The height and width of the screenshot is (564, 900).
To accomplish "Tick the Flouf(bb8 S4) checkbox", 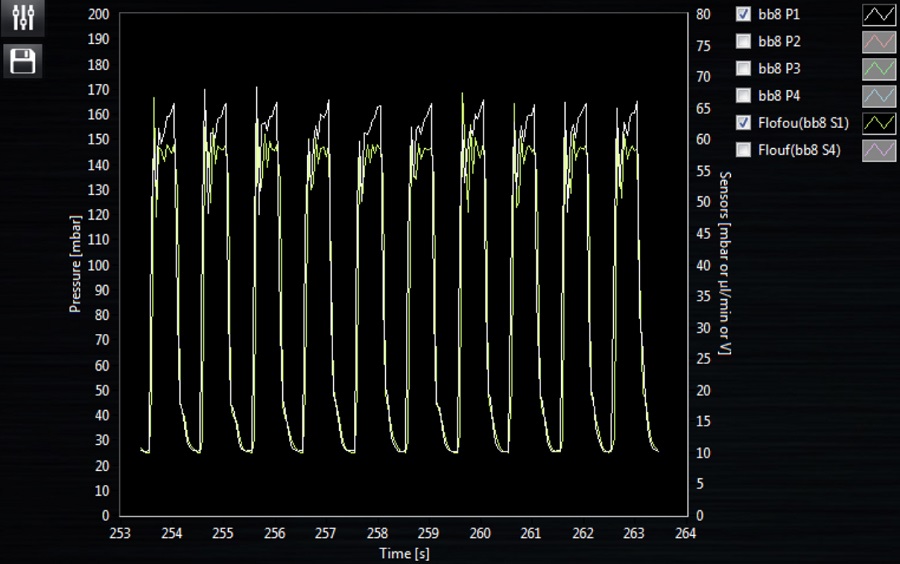I will pyautogui.click(x=743, y=150).
